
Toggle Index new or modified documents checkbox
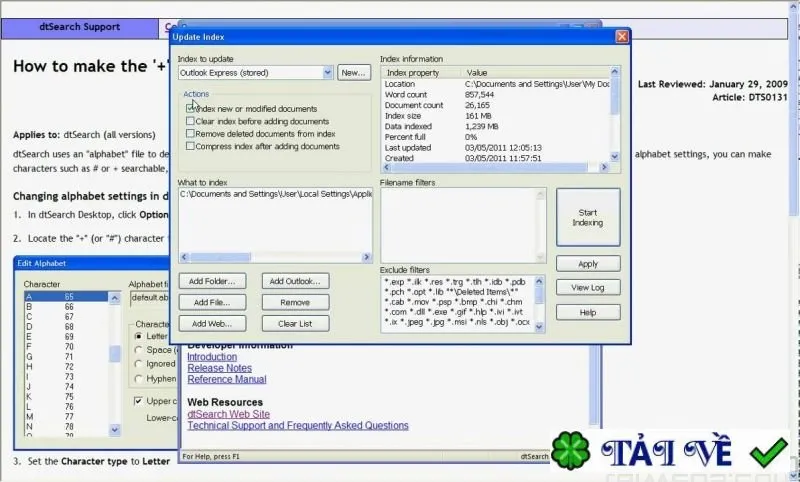pos(190,109)
